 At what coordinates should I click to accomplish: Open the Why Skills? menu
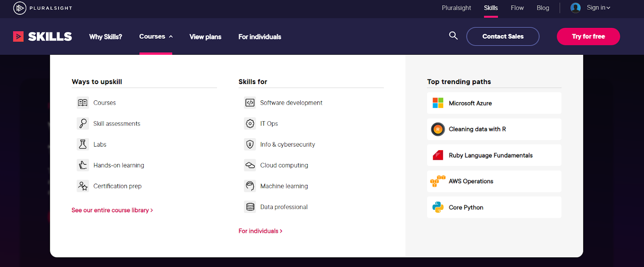105,37
